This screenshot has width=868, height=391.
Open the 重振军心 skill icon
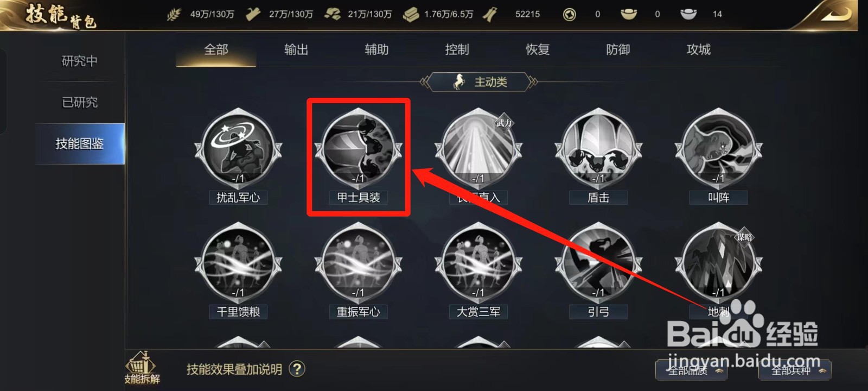(358, 263)
